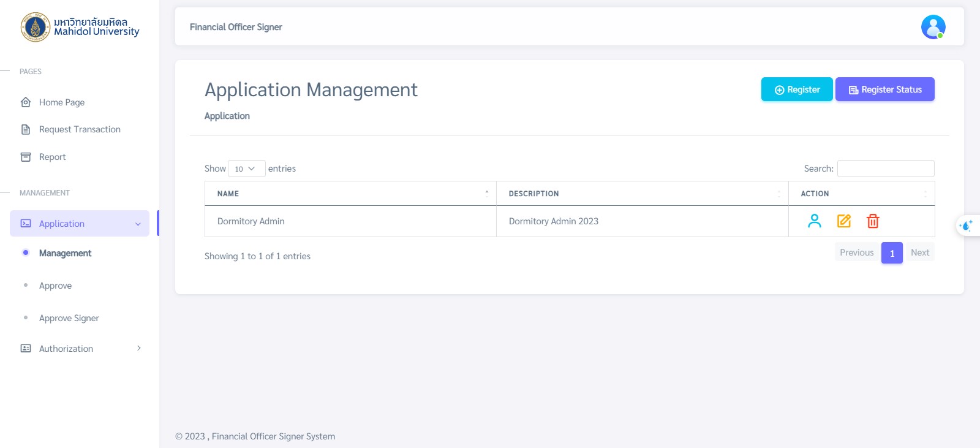The height and width of the screenshot is (448, 980).
Task: Click the Home Page house icon
Action: tap(26, 102)
